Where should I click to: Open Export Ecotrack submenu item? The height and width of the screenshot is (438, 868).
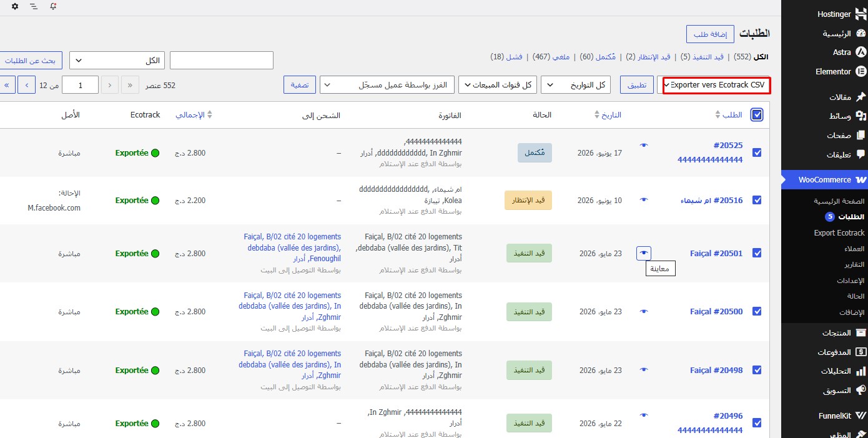839,233
